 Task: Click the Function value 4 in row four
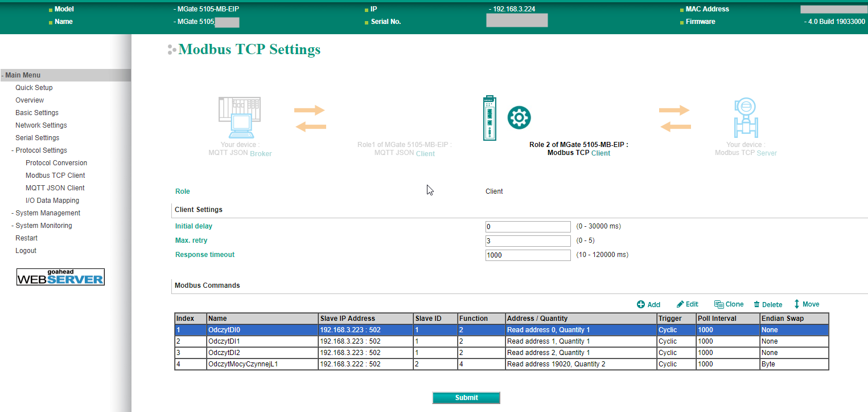[x=482, y=364]
